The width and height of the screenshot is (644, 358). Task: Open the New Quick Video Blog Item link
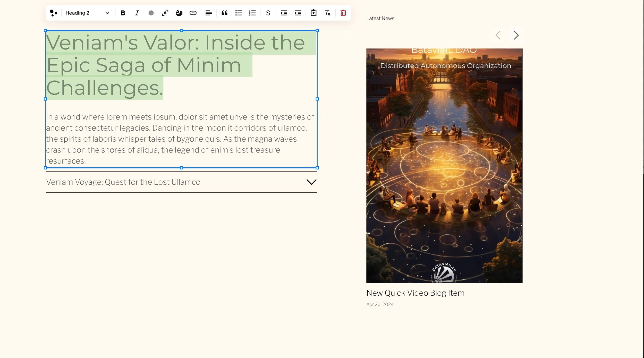415,293
